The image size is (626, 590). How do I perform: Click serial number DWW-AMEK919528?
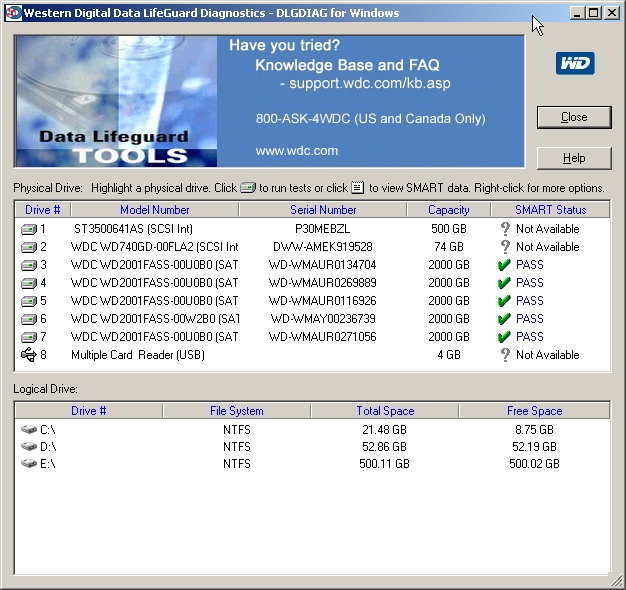(x=323, y=247)
